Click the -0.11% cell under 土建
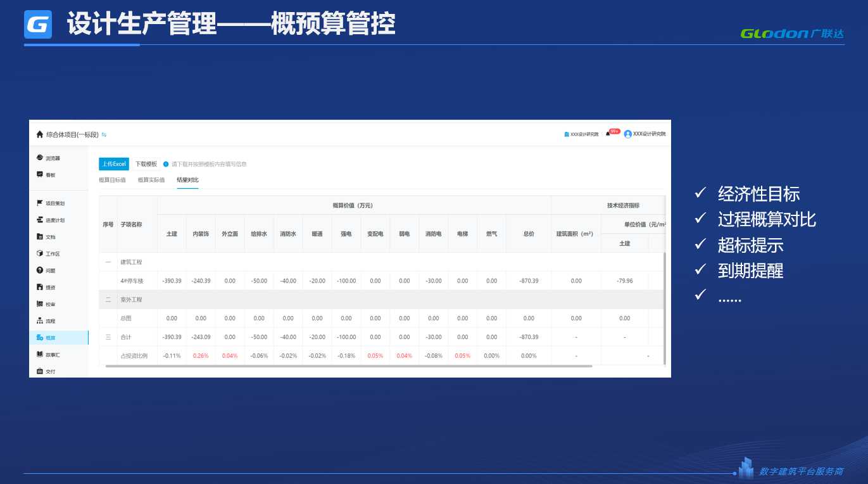The height and width of the screenshot is (484, 868). click(172, 356)
